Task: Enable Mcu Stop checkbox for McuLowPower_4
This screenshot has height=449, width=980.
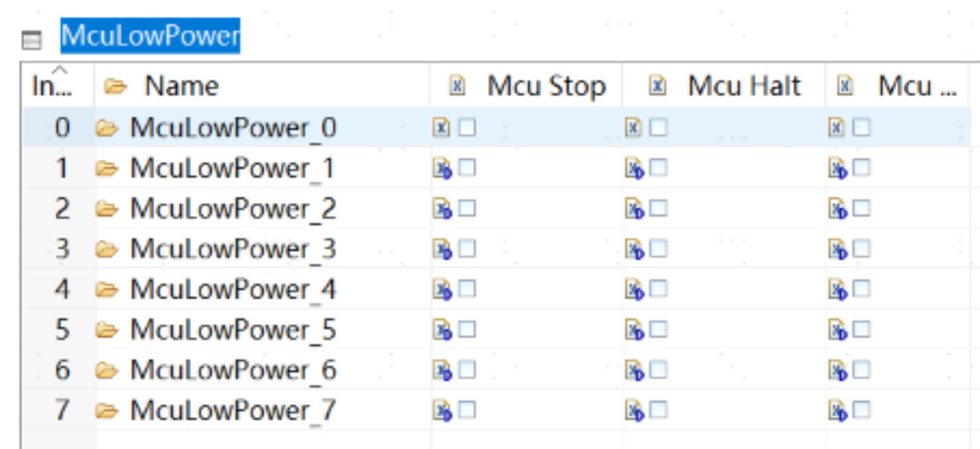Action: coord(467,288)
